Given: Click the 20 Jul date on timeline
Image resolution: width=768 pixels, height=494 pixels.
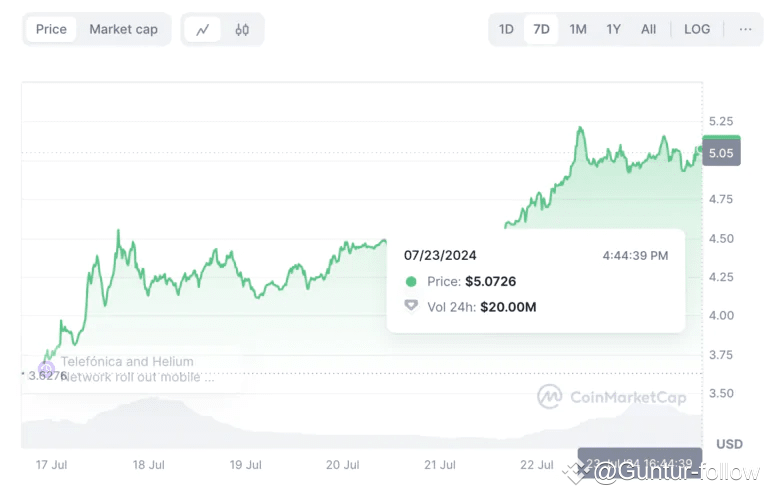Looking at the screenshot, I should (342, 465).
